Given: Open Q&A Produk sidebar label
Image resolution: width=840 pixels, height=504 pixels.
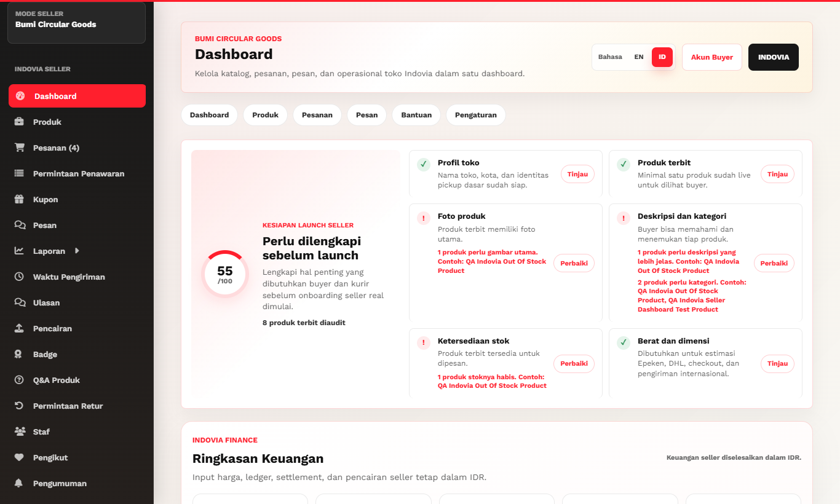Looking at the screenshot, I should [57, 380].
